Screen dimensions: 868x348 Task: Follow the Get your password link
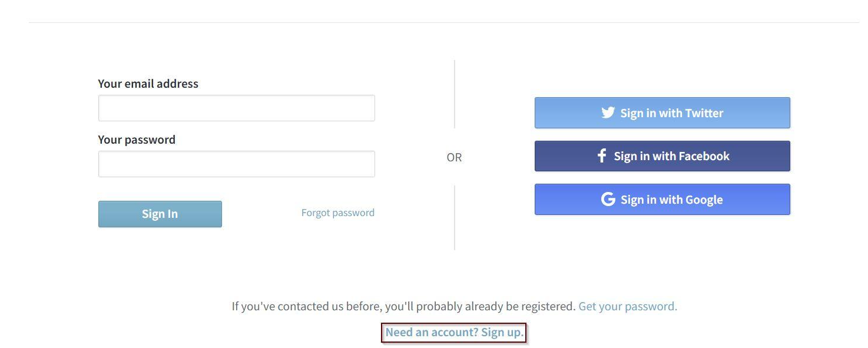[x=627, y=306]
